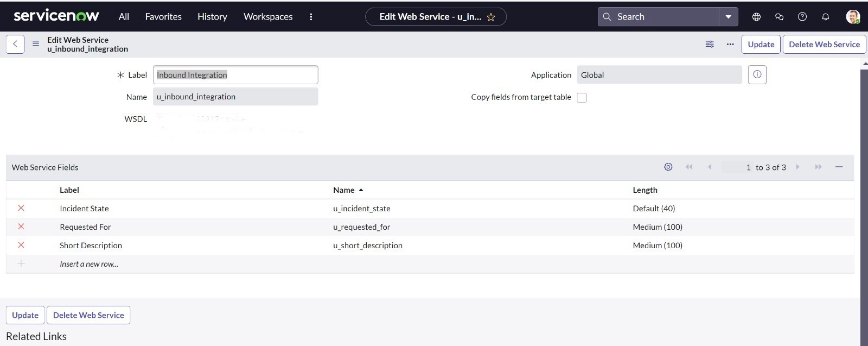Open the help question mark icon
The image size is (868, 346).
pyautogui.click(x=802, y=17)
